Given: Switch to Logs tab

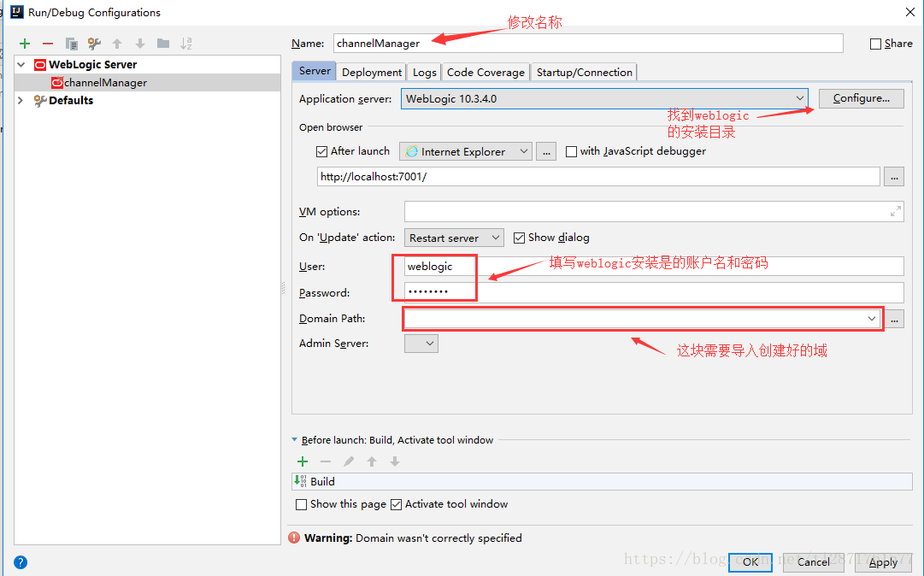Looking at the screenshot, I should coord(424,72).
